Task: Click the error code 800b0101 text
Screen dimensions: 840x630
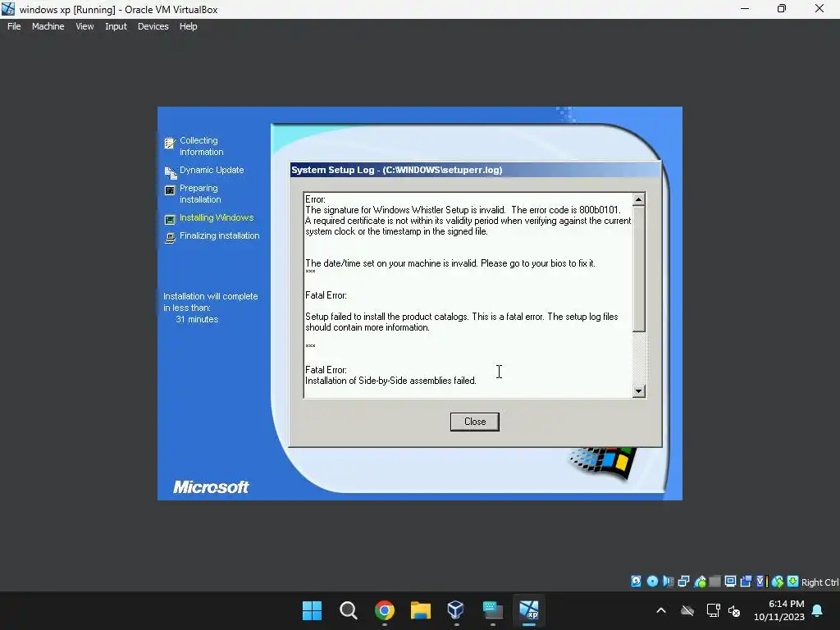Action: [599, 210]
